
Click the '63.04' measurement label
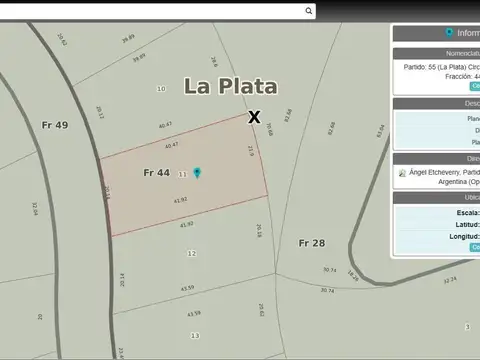381,131
